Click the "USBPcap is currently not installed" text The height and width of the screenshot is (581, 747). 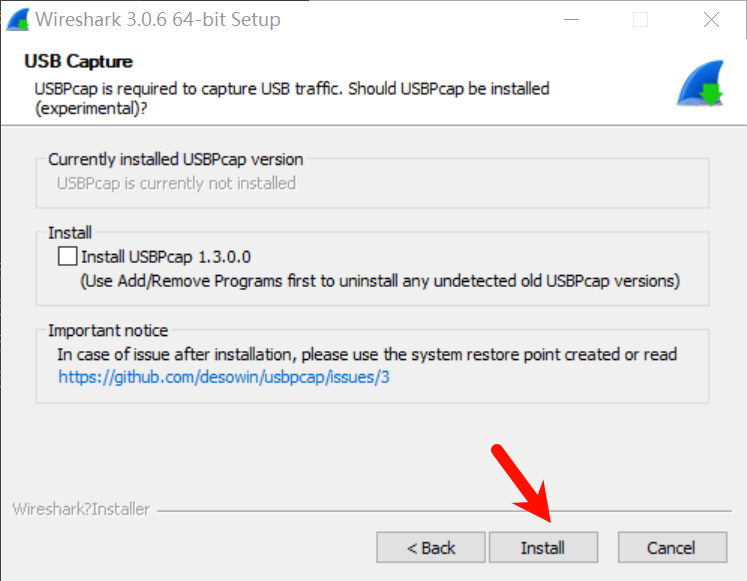click(176, 183)
